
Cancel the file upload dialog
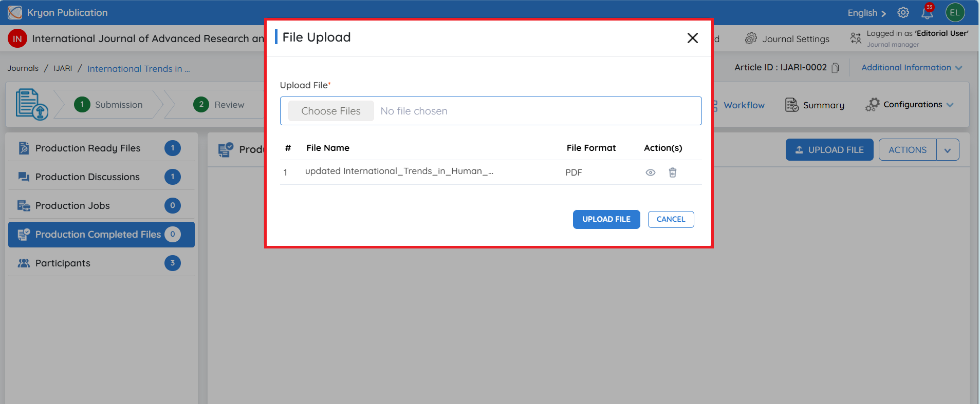tap(671, 219)
